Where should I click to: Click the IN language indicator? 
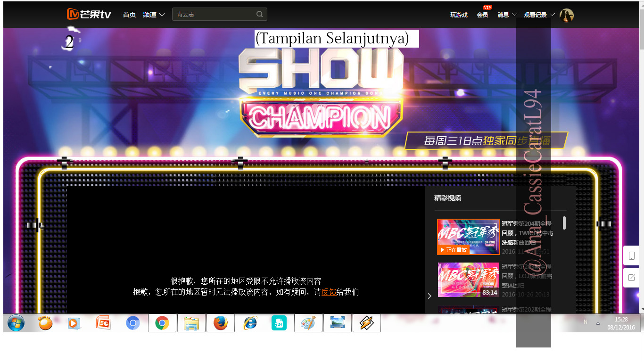point(585,322)
